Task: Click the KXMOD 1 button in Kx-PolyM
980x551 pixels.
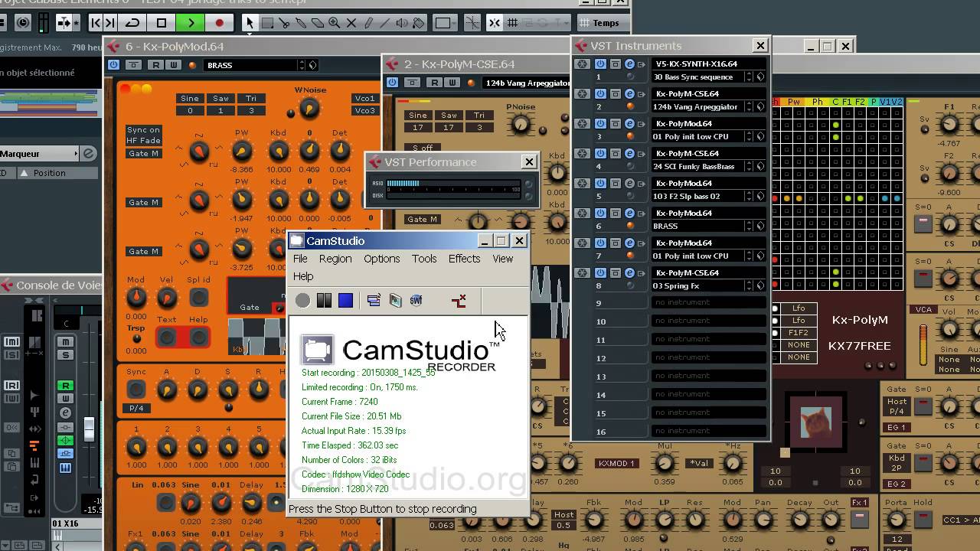Action: click(616, 463)
